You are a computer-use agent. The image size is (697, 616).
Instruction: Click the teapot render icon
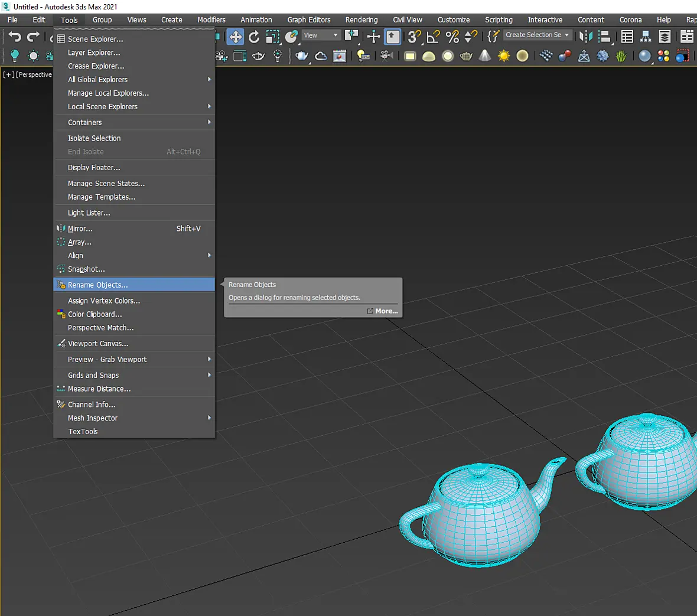point(302,56)
